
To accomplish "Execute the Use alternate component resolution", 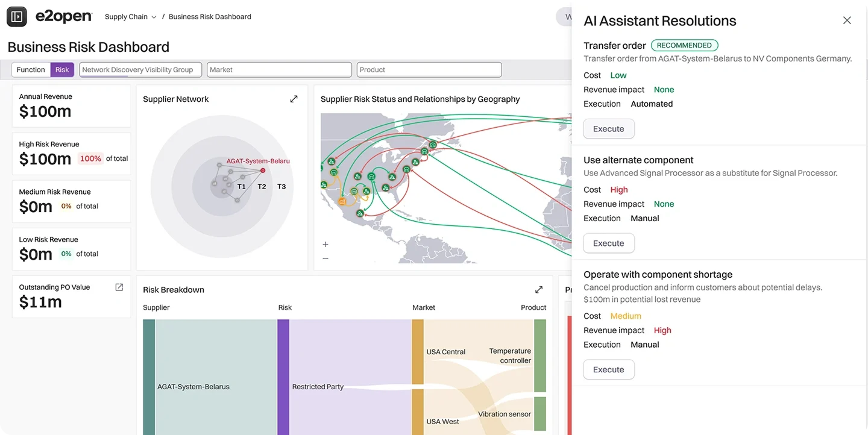I will tap(608, 243).
